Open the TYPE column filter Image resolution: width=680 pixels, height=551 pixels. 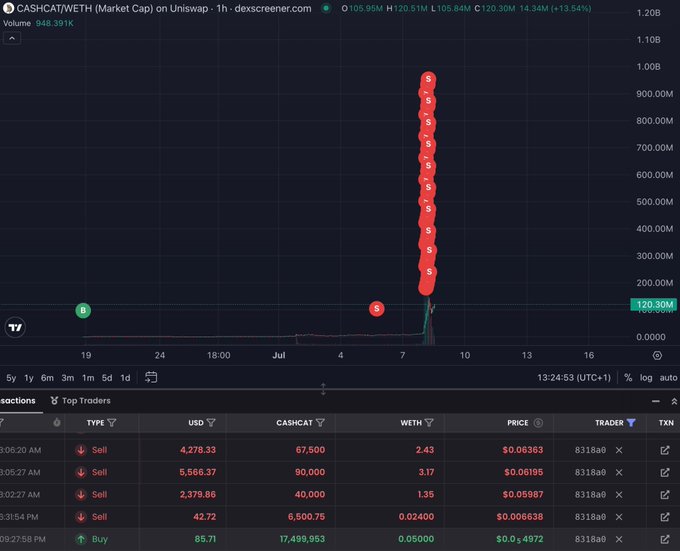(x=112, y=423)
